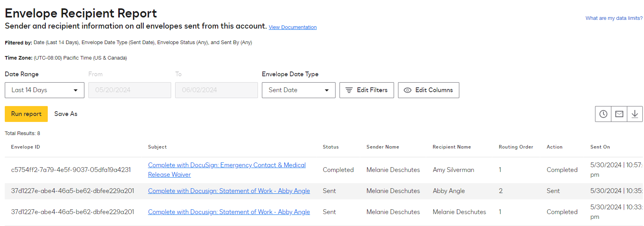Open the What are my data limits link
Image resolution: width=644 pixels, height=226 pixels.
(614, 18)
